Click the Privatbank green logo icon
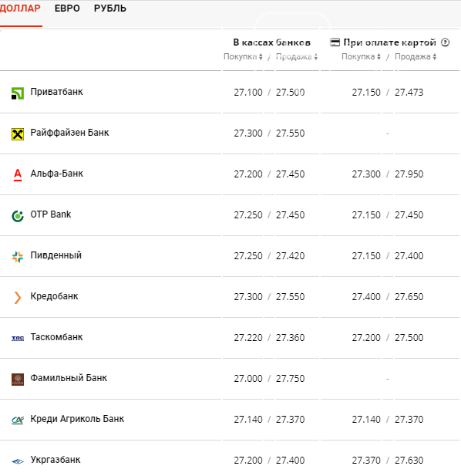This screenshot has width=461, height=476. pos(18,93)
